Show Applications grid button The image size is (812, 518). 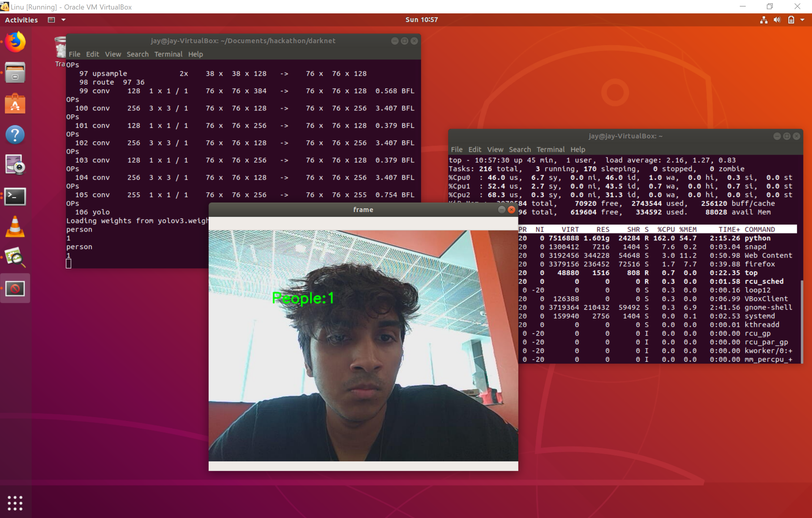pos(15,503)
